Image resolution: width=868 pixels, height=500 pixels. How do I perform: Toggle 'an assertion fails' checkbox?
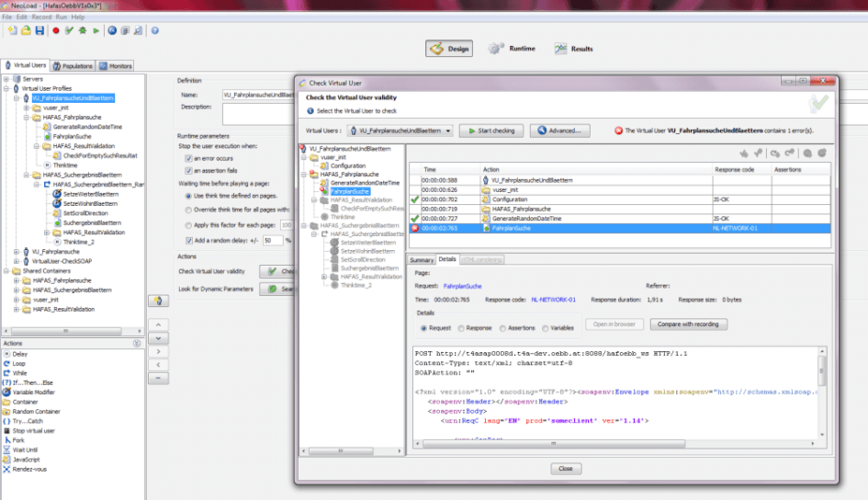pos(187,171)
